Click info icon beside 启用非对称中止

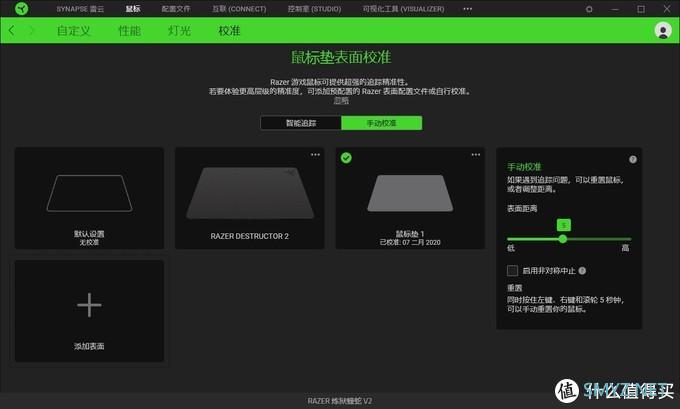(582, 271)
